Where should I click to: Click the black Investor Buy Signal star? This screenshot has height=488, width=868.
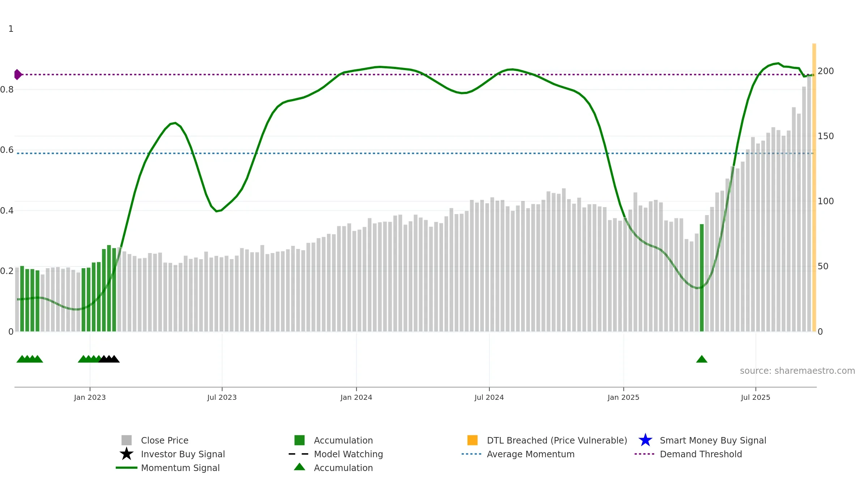click(x=127, y=454)
